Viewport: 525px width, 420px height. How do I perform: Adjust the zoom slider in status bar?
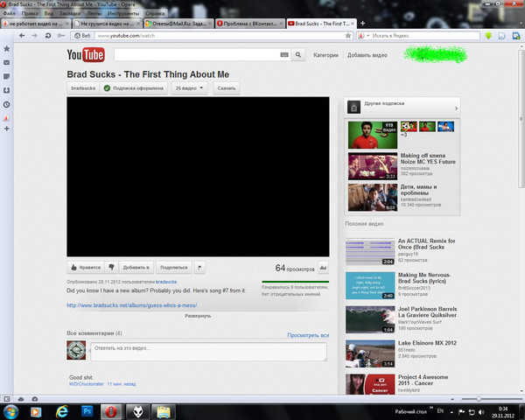pyautogui.click(x=479, y=399)
